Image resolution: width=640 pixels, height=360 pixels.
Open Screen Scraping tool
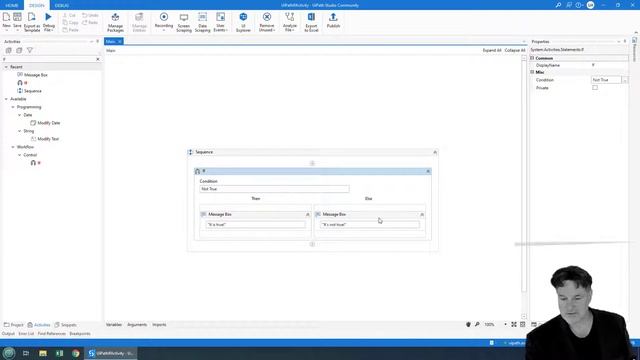pos(184,22)
